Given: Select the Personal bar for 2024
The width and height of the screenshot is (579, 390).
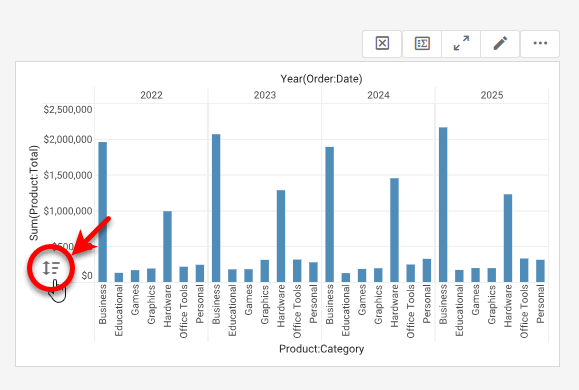Looking at the screenshot, I should click(x=427, y=270).
